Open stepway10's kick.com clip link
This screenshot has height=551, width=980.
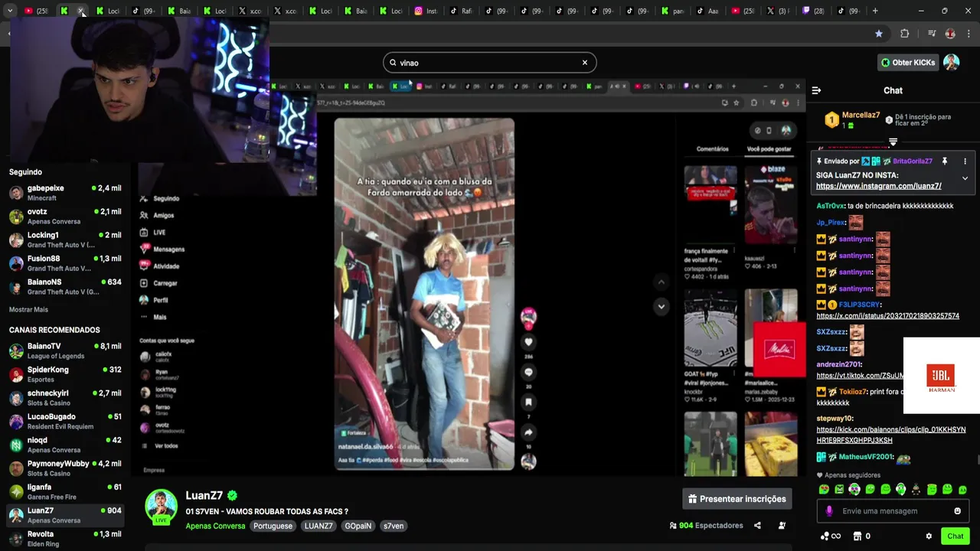(x=891, y=435)
